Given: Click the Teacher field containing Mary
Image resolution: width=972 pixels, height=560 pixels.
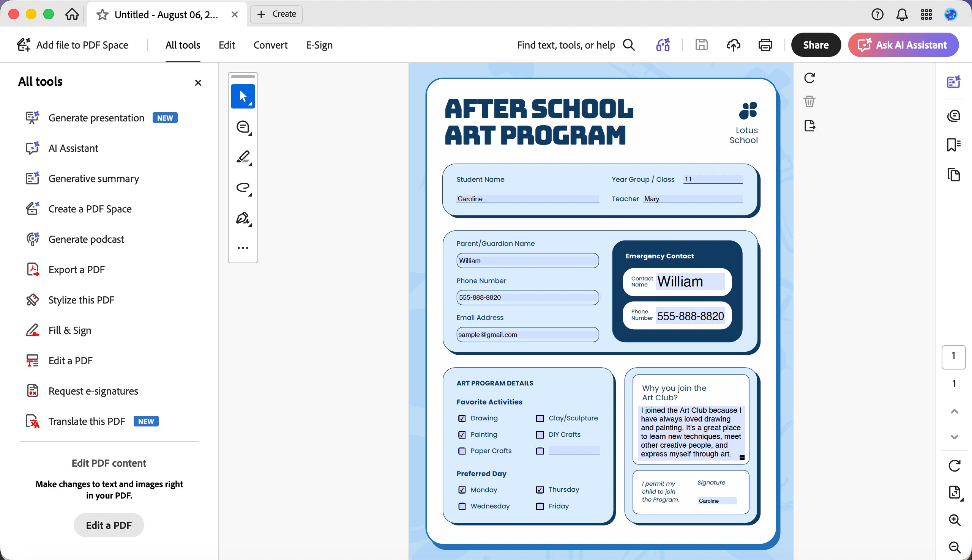Looking at the screenshot, I should [693, 199].
